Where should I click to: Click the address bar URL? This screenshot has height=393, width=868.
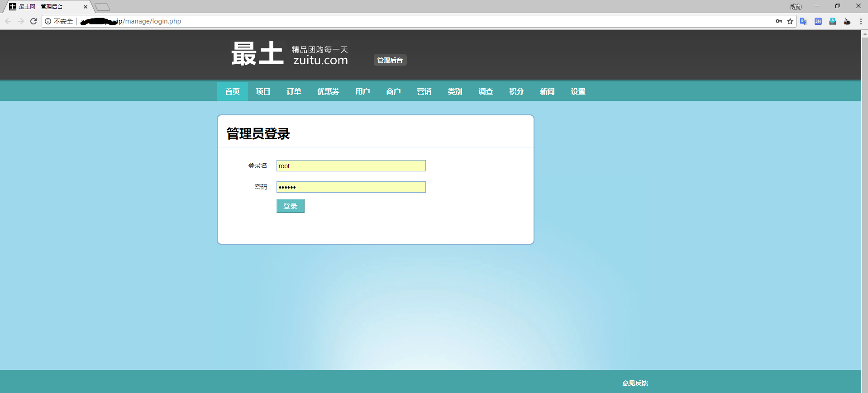131,21
